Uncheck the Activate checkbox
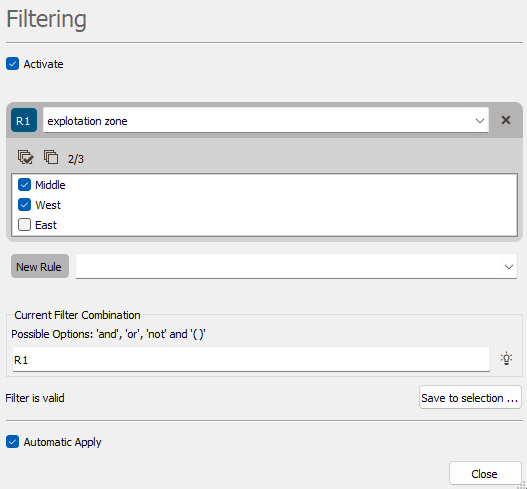 [12, 64]
